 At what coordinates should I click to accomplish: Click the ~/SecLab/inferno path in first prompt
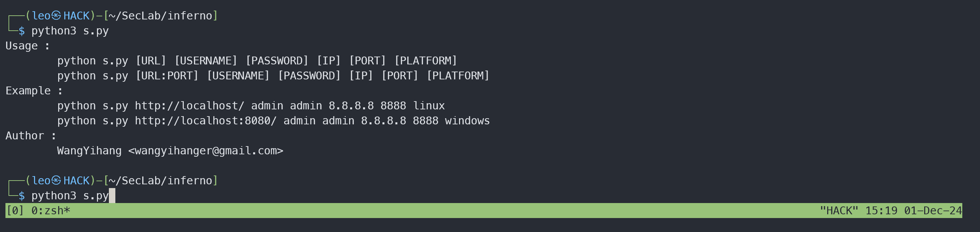click(160, 16)
